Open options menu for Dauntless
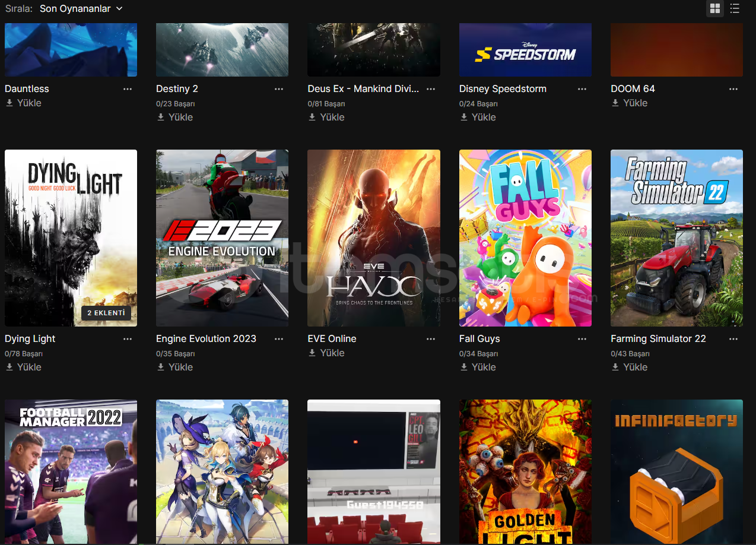756x545 pixels. pyautogui.click(x=128, y=88)
